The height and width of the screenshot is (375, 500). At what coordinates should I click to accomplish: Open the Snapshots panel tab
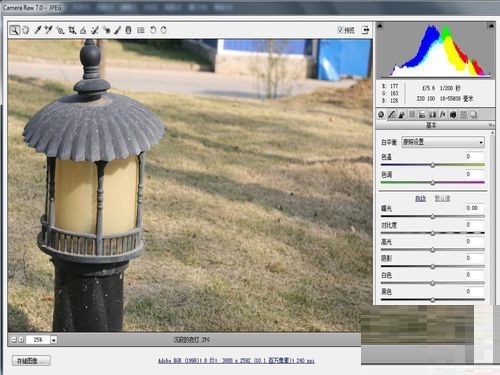pyautogui.click(x=474, y=115)
